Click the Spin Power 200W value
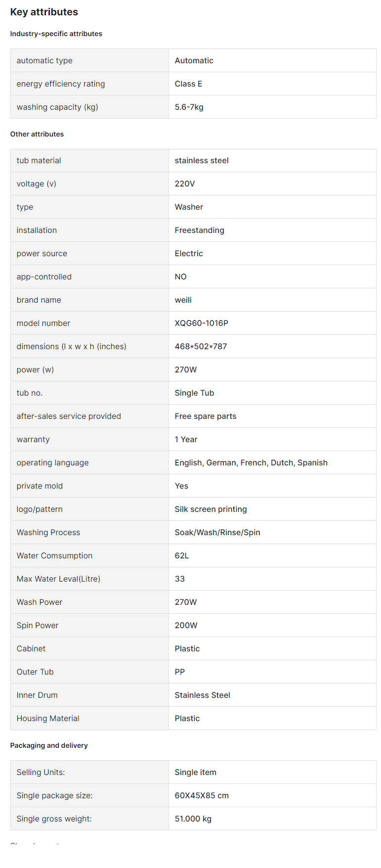This screenshot has width=381, height=868. (x=186, y=625)
